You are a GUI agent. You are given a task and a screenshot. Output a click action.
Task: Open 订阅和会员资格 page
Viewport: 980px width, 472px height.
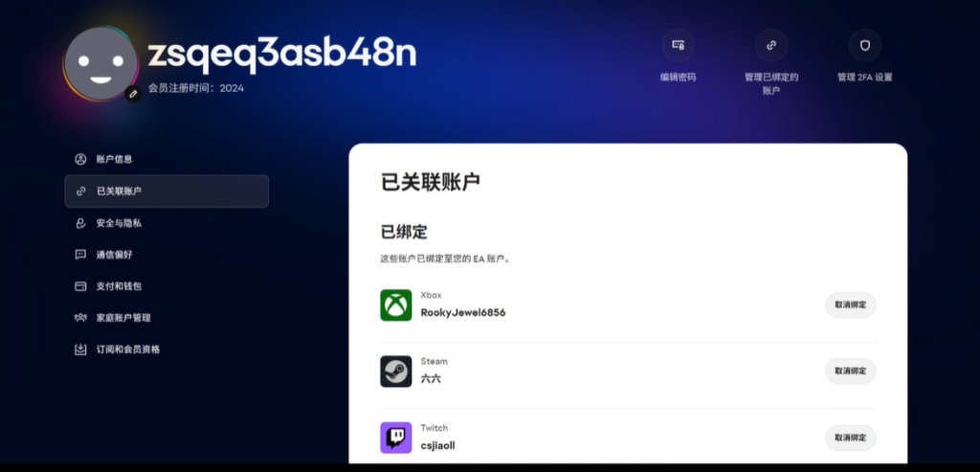point(128,349)
